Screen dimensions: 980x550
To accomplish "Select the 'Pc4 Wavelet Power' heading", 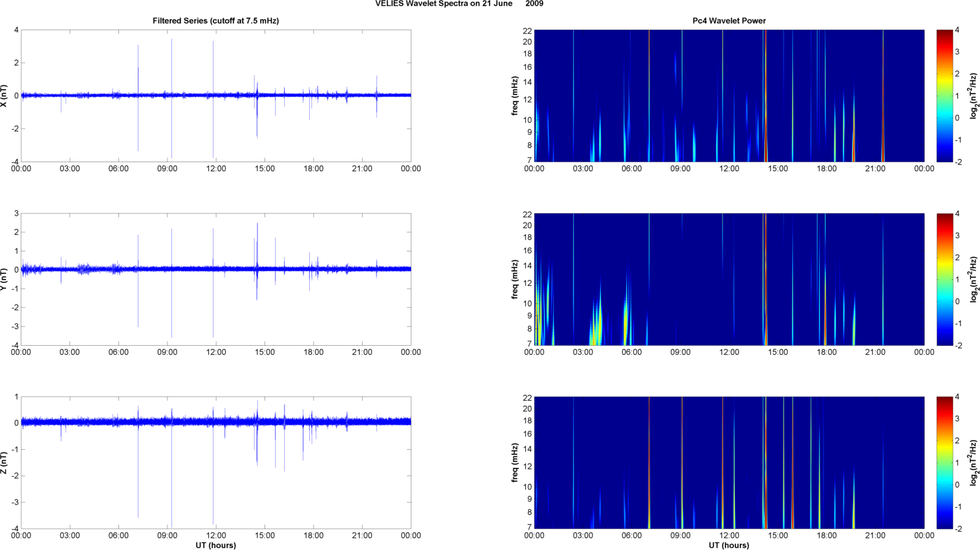I will pyautogui.click(x=729, y=21).
